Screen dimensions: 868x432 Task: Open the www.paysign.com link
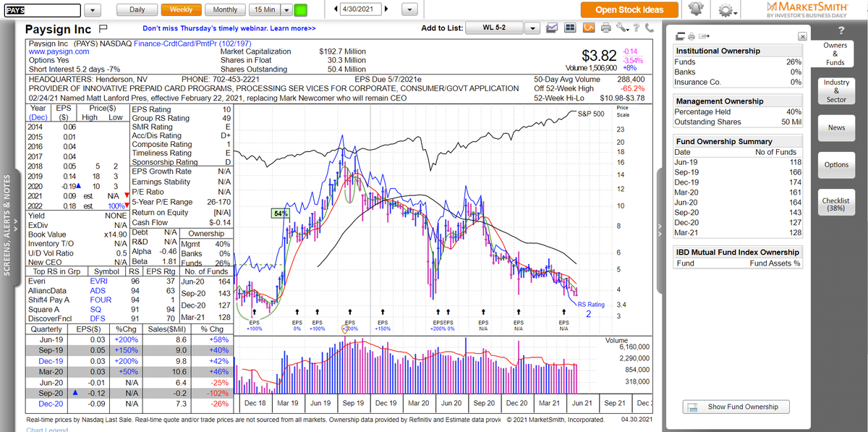[x=59, y=51]
